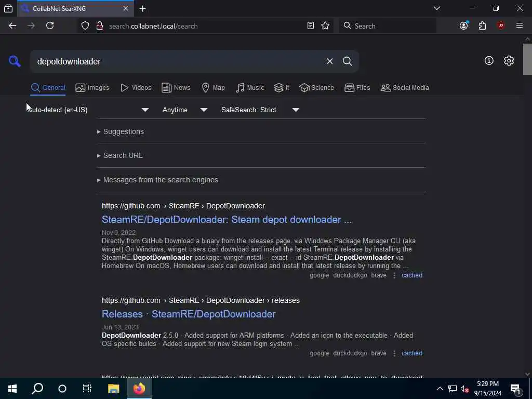Open Firefox application hamburger menu
Screen dimensions: 532x399
(519, 26)
